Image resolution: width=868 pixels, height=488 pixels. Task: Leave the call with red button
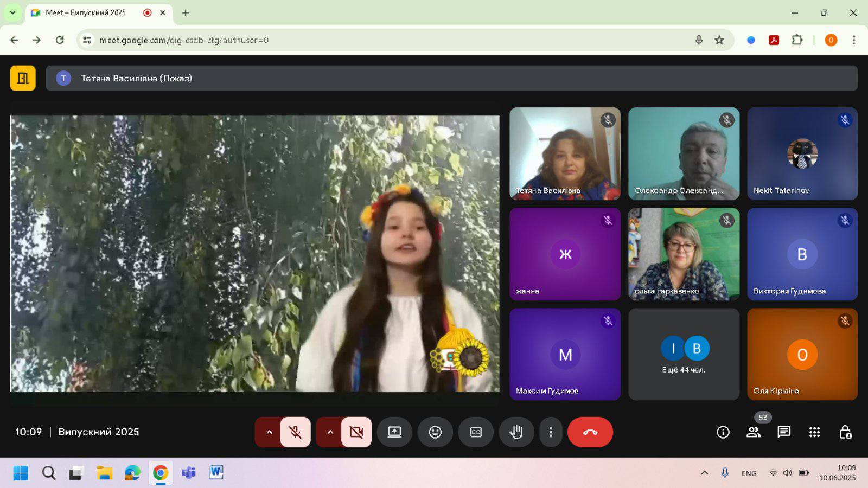point(590,432)
